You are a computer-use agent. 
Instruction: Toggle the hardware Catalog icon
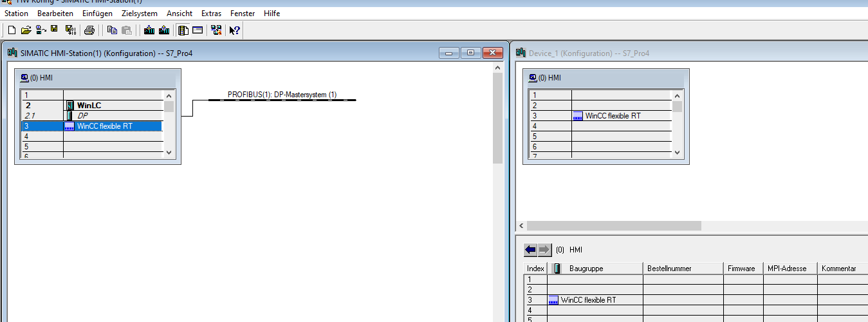click(183, 30)
